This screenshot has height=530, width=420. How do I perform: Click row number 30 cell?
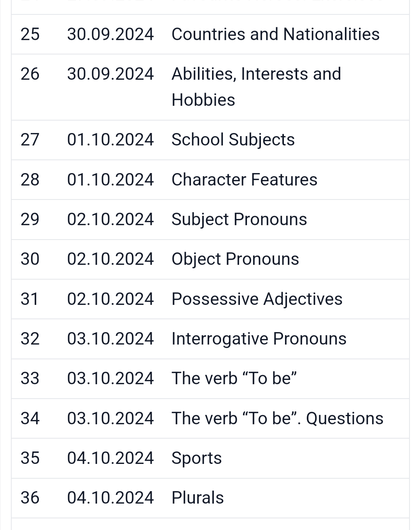[30, 259]
